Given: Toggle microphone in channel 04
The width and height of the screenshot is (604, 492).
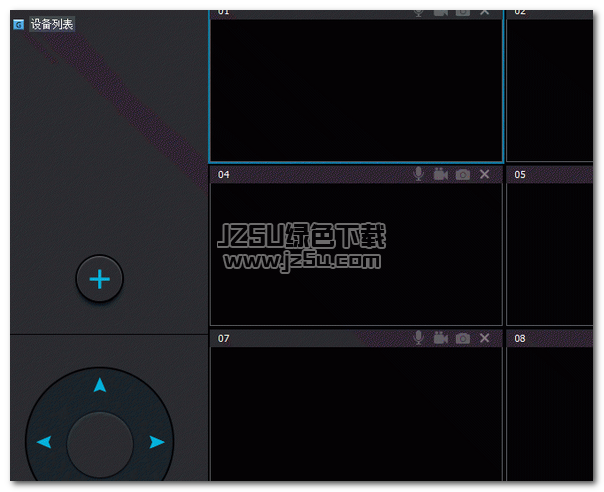Looking at the screenshot, I should click(419, 174).
